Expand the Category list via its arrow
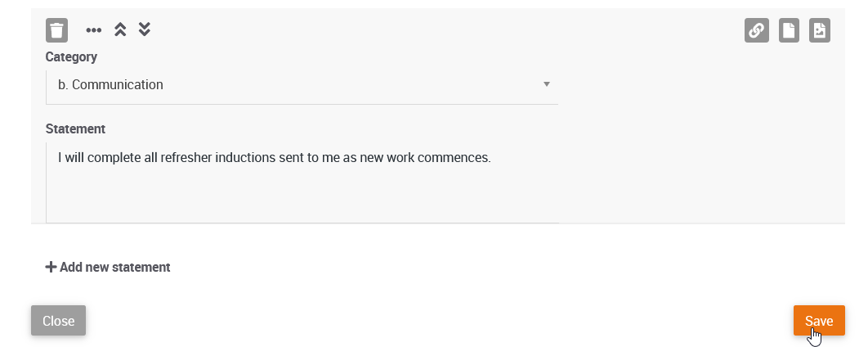 tap(546, 84)
